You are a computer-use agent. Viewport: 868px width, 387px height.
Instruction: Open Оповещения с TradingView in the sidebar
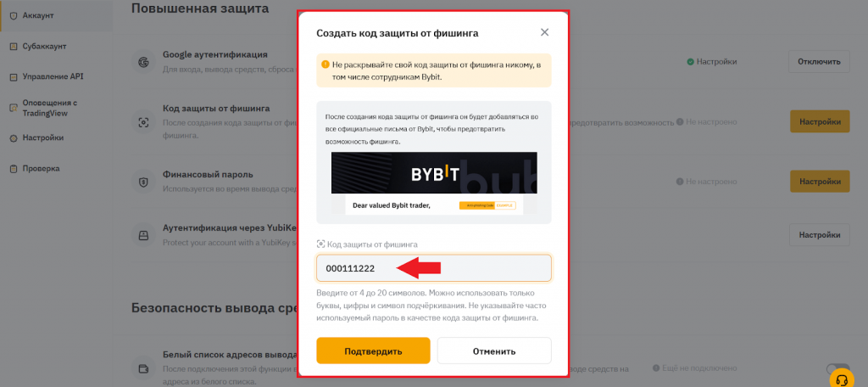coord(49,108)
